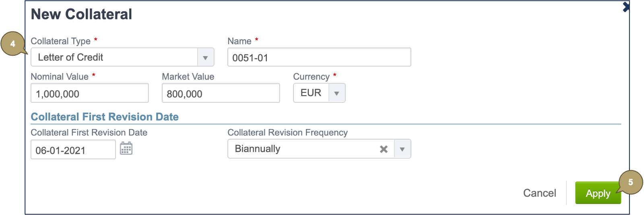Click the green Apply button
Viewport: 644px width, 215px height.
click(597, 193)
